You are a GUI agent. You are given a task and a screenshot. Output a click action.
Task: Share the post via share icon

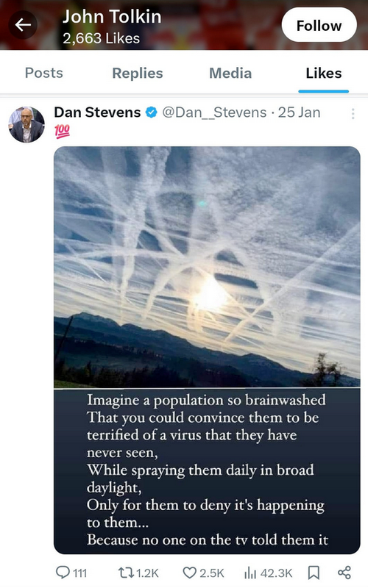(x=344, y=573)
